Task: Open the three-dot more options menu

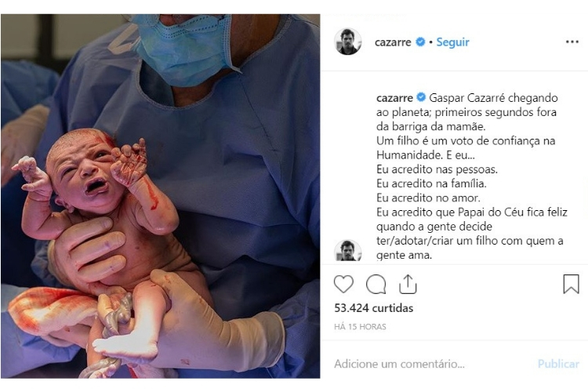Action: pyautogui.click(x=572, y=42)
